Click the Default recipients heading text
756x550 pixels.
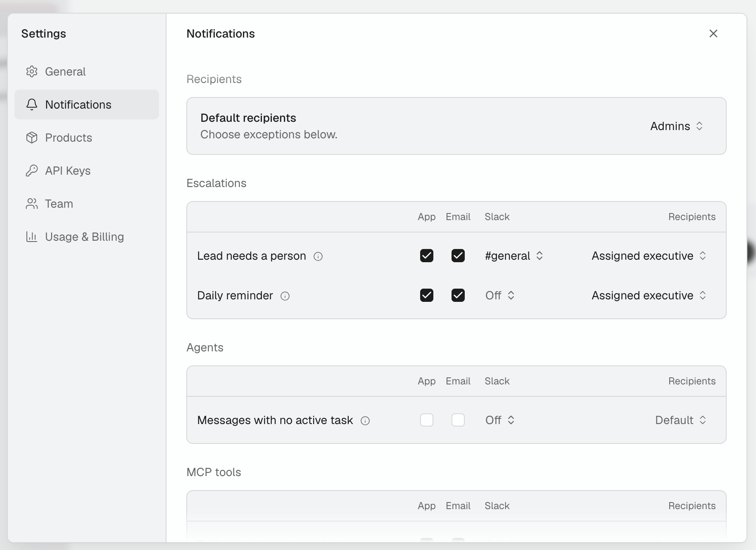click(248, 118)
